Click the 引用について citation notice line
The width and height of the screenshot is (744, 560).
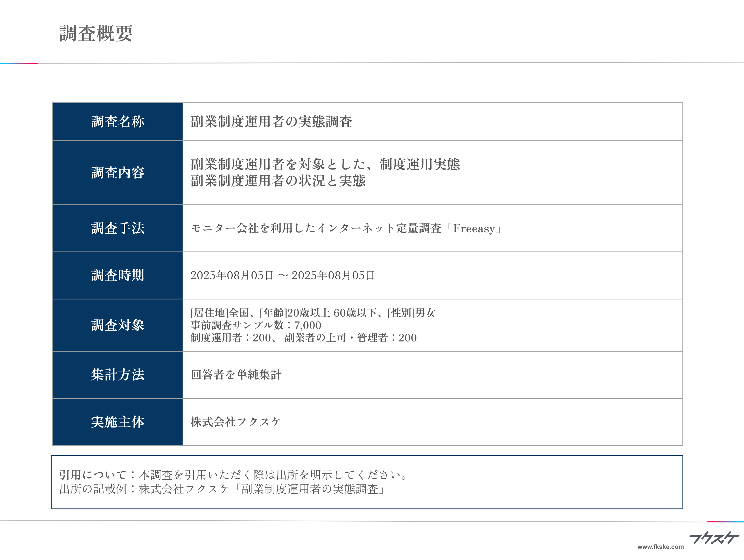[x=234, y=475]
